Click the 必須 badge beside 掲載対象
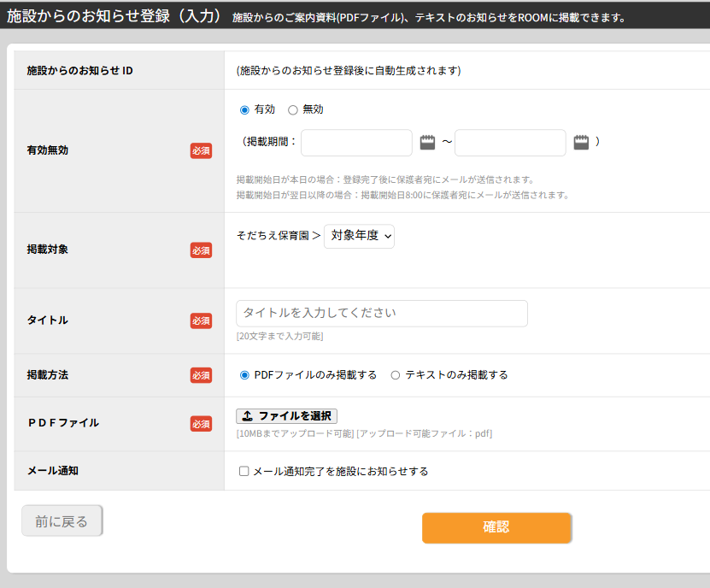 click(201, 250)
